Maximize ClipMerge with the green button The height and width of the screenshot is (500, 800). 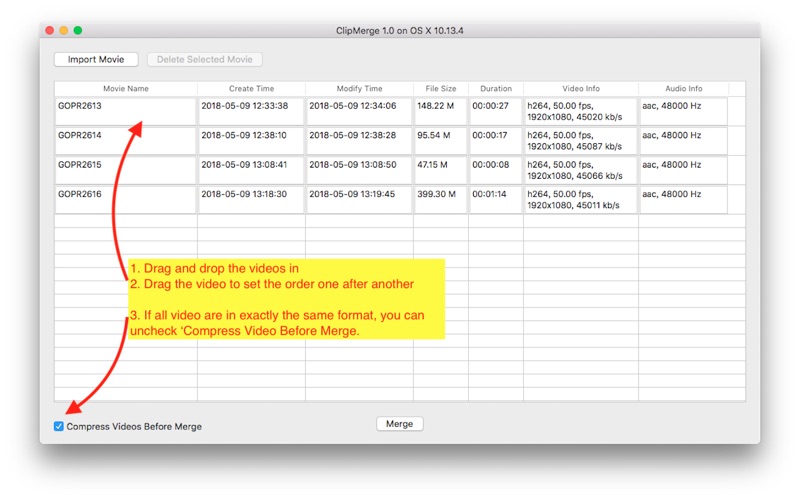[x=78, y=30]
